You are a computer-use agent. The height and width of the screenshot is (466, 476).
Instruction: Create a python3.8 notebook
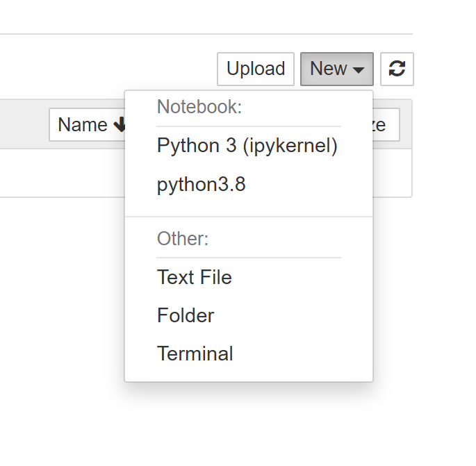tap(249, 184)
